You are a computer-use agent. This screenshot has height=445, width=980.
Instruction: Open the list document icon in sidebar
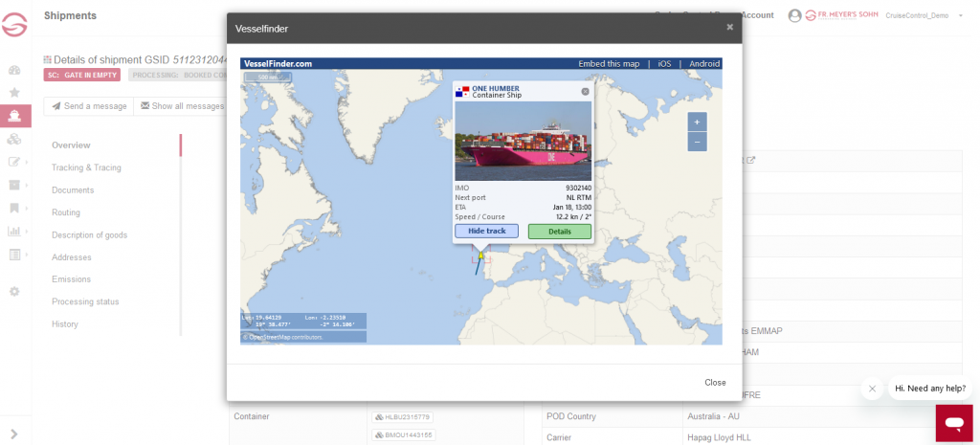pyautogui.click(x=13, y=255)
